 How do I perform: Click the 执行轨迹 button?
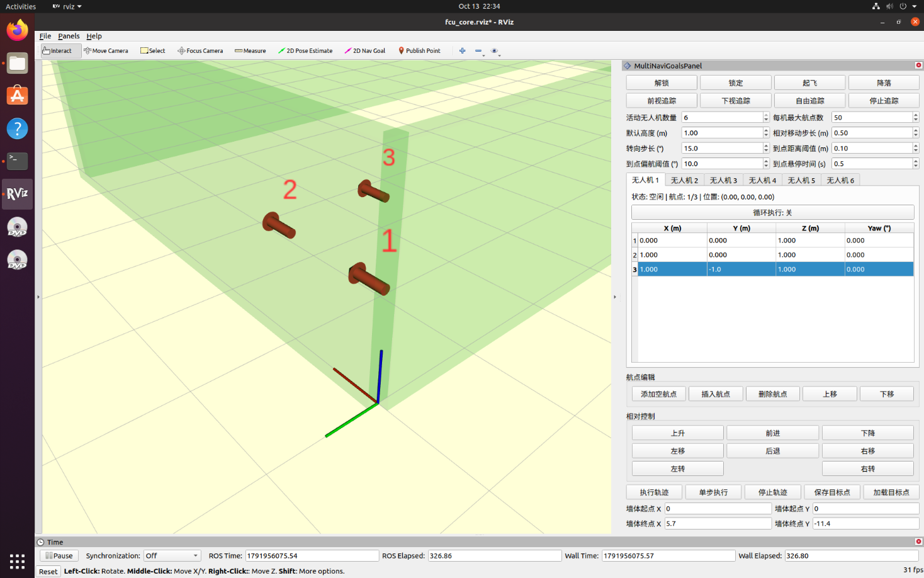tap(654, 492)
